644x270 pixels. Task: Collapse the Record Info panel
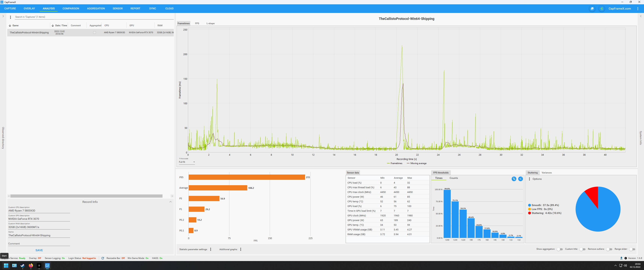coord(171,202)
